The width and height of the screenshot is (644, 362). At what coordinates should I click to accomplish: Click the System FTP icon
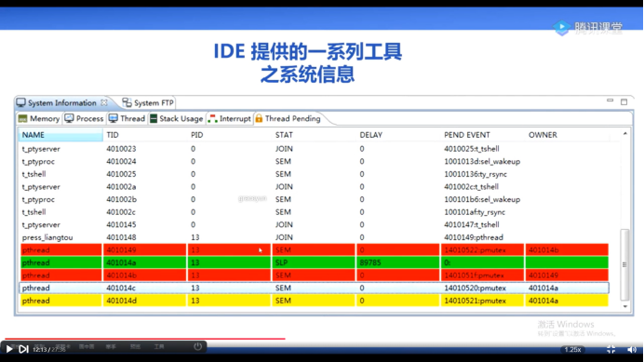[127, 102]
